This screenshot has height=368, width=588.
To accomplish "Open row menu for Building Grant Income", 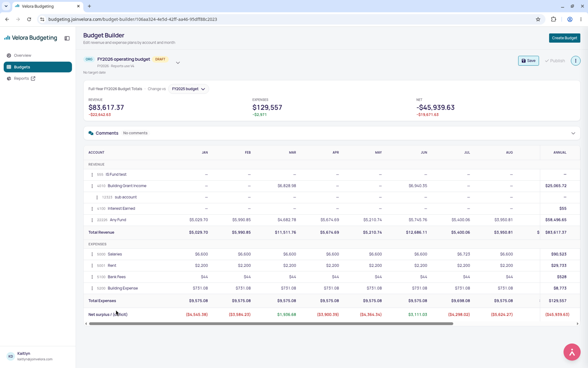I will (92, 186).
